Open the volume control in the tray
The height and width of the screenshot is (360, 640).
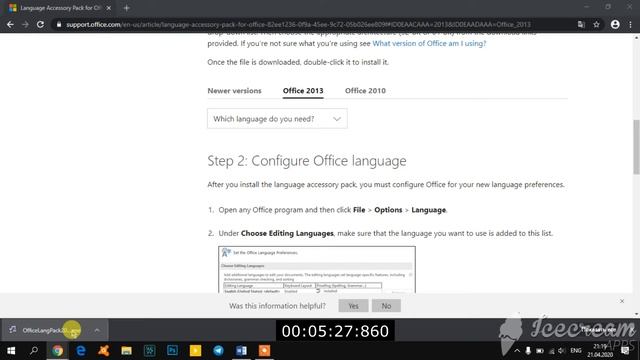point(562,351)
